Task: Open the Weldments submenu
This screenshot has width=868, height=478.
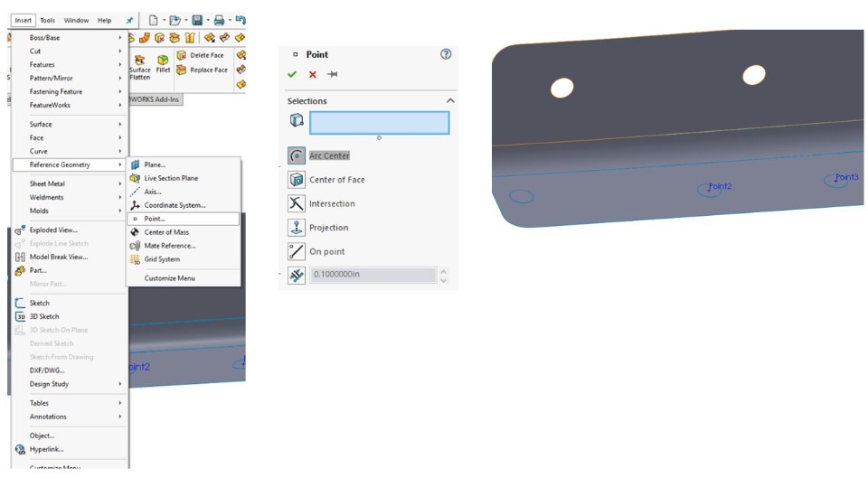Action: [70, 198]
